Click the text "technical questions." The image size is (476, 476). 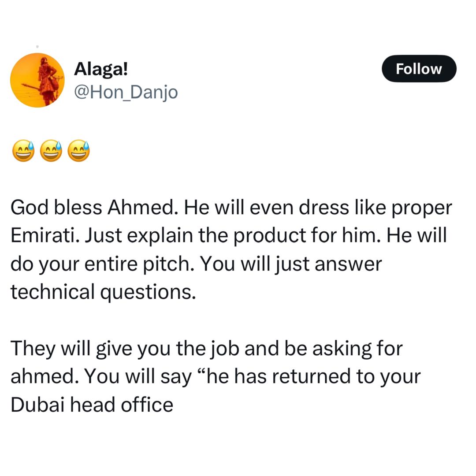103,292
